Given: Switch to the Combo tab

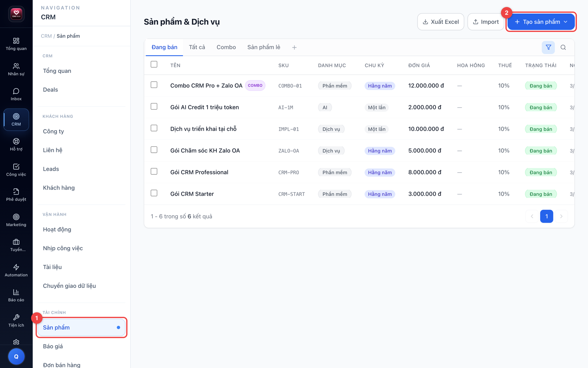Looking at the screenshot, I should 226,47.
